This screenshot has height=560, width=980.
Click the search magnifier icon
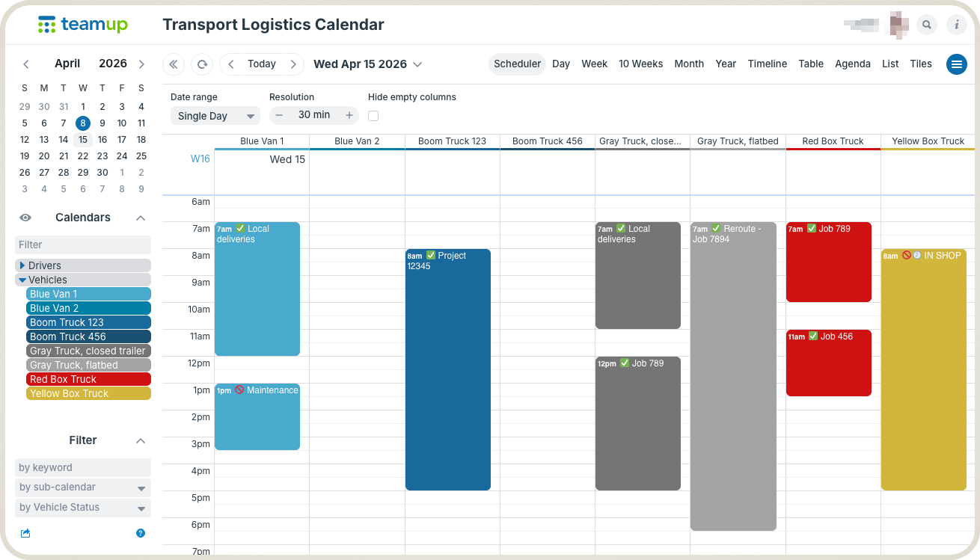pyautogui.click(x=927, y=25)
